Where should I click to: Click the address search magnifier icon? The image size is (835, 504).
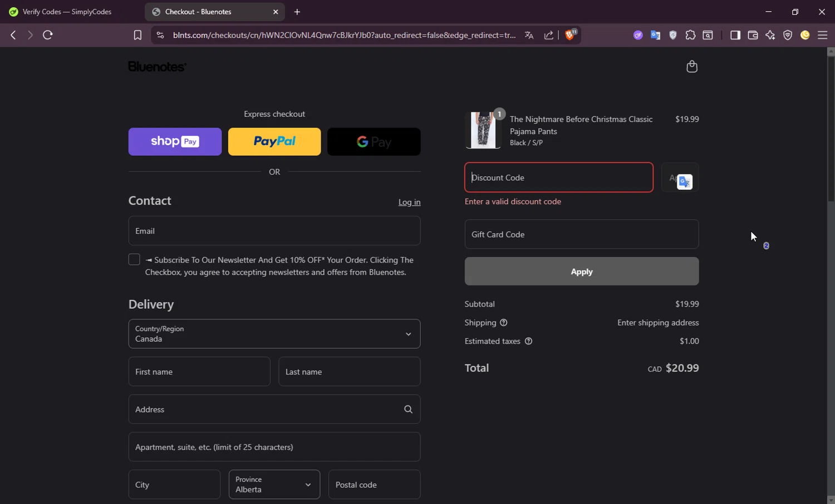point(408,409)
